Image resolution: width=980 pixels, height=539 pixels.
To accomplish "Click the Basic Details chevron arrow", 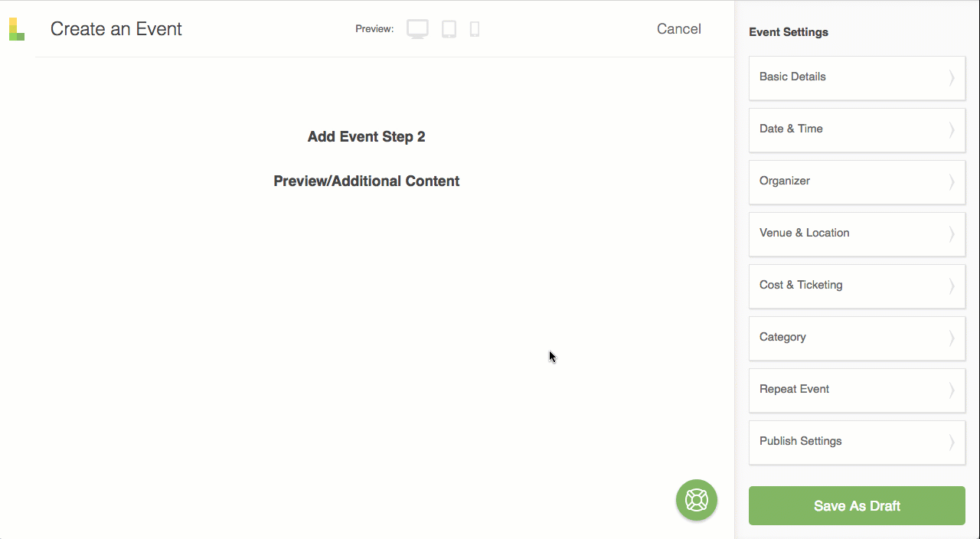I will click(952, 77).
